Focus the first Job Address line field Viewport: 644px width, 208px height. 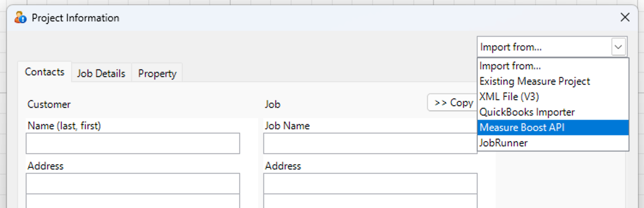(370, 184)
